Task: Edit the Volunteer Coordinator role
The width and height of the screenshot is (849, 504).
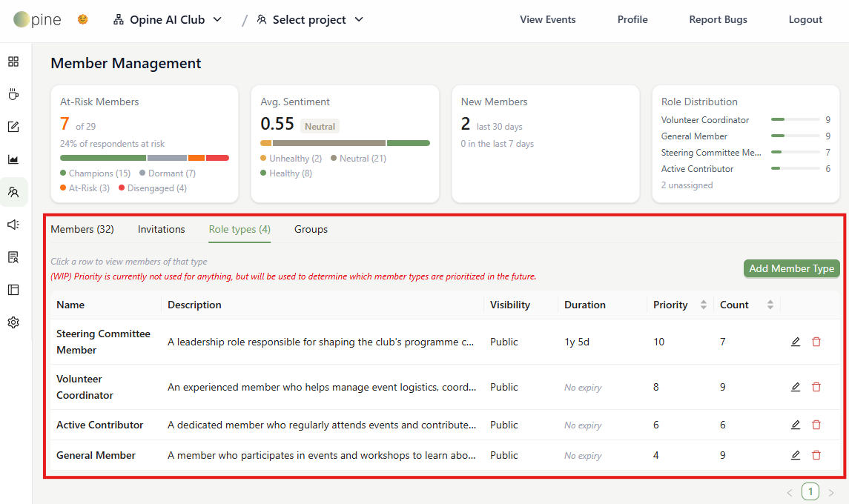Action: [796, 387]
